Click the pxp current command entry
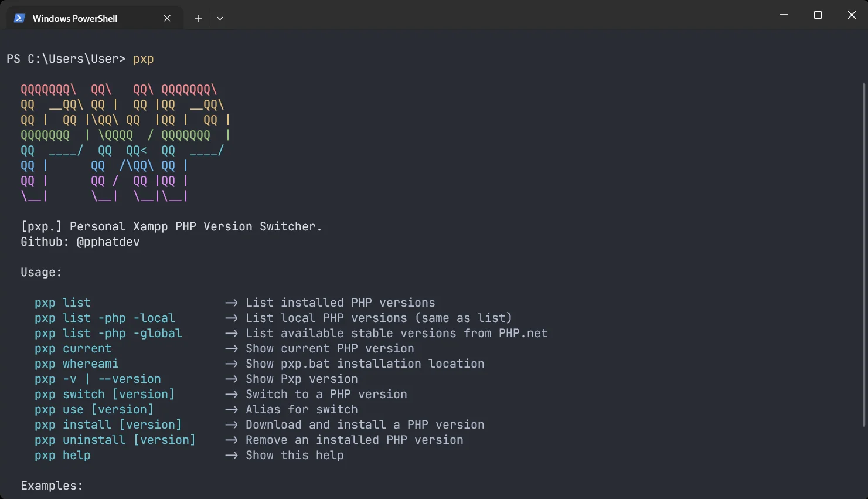868x499 pixels. point(72,348)
